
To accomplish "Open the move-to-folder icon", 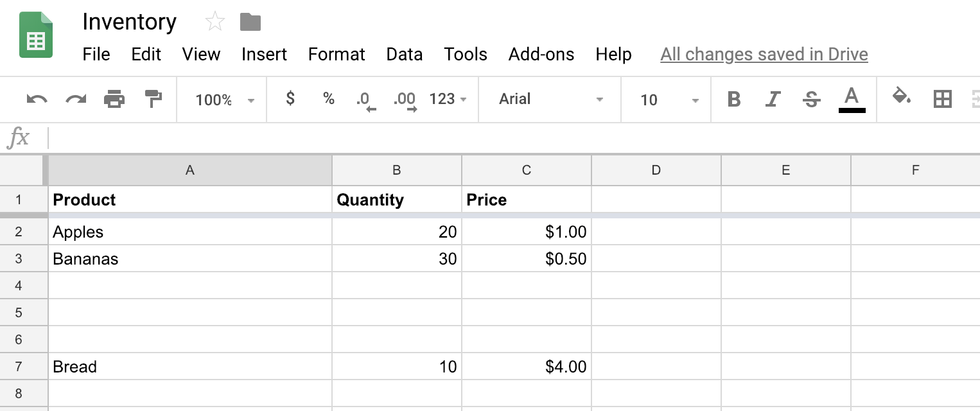I will click(250, 22).
